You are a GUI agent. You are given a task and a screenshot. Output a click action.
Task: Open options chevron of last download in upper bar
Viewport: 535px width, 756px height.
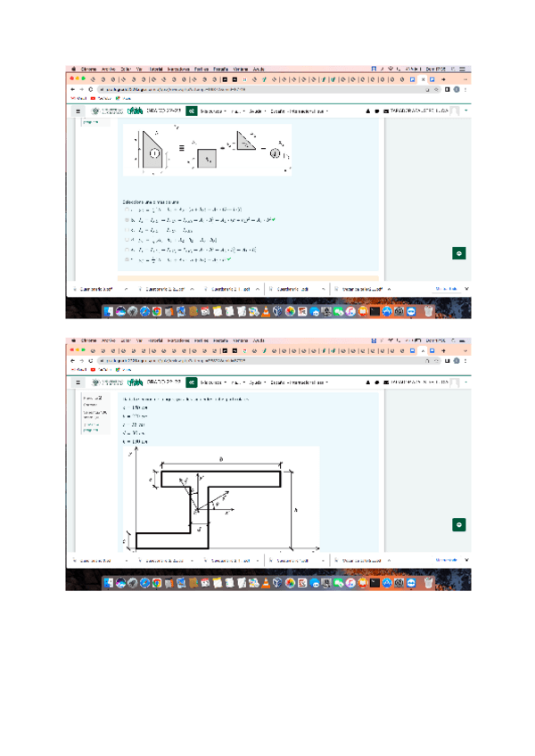pyautogui.click(x=389, y=289)
